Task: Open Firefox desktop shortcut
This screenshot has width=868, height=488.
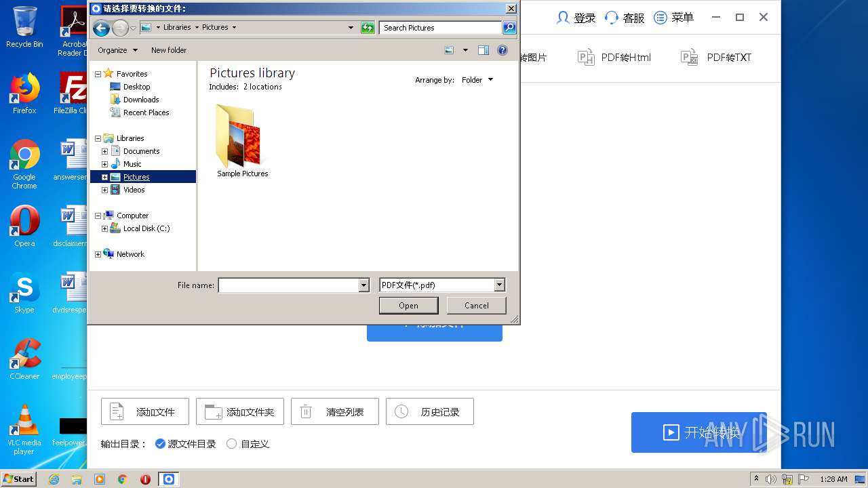Action: (24, 94)
